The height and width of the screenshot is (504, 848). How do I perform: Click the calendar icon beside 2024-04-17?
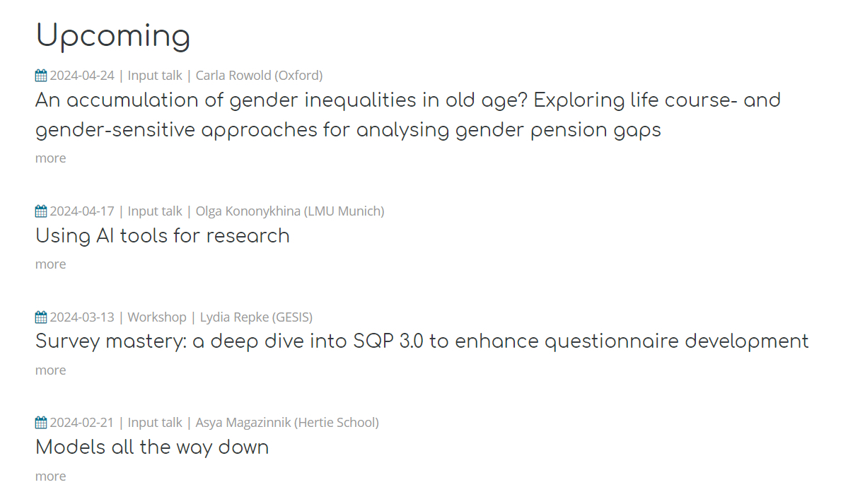41,211
